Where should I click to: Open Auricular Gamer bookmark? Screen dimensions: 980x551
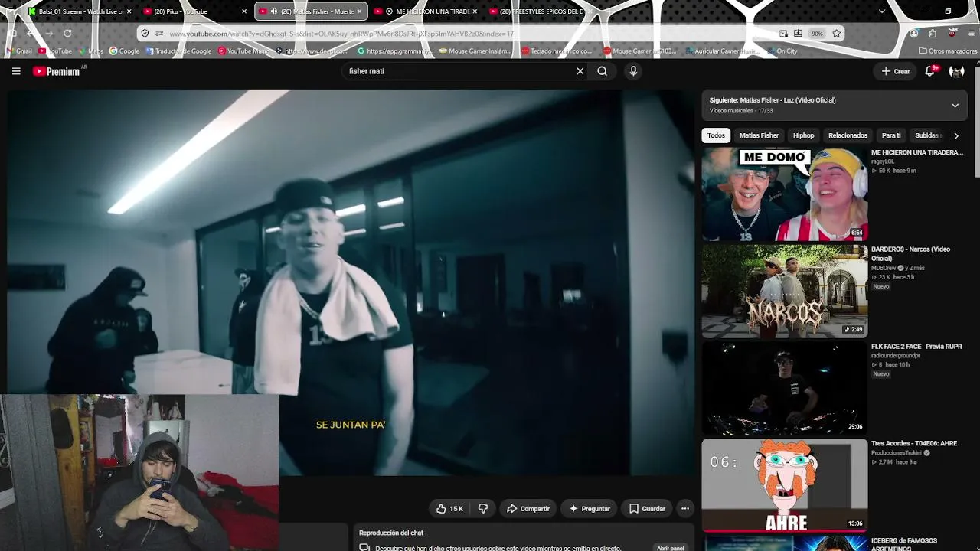click(722, 51)
